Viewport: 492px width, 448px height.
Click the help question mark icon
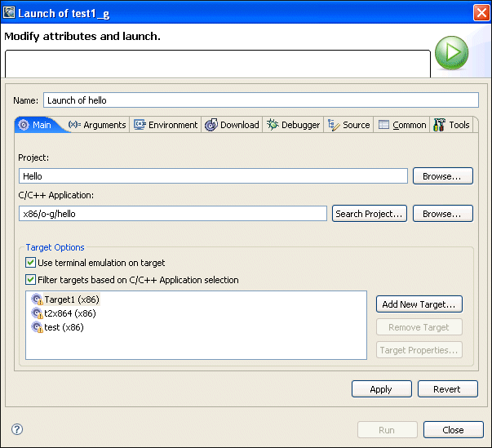coord(17,429)
